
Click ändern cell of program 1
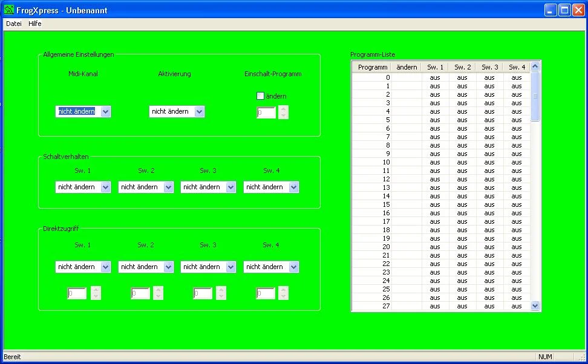407,86
